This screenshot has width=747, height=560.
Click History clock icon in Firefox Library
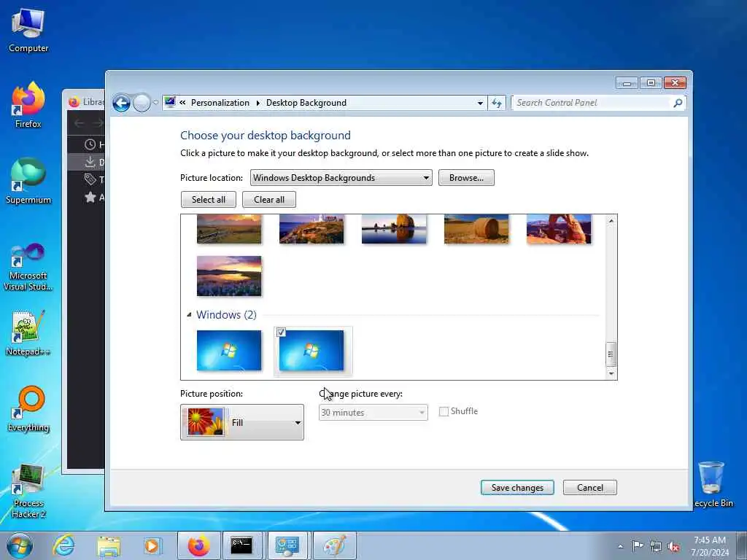click(x=90, y=144)
